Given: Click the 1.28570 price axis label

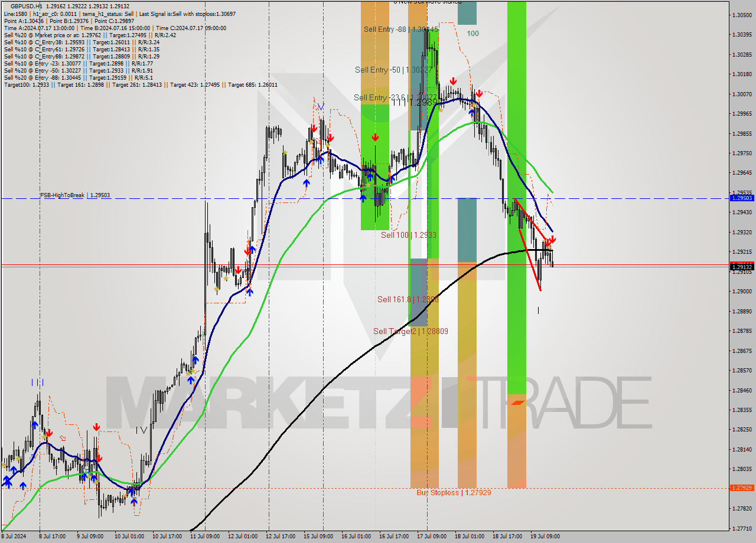Looking at the screenshot, I should (x=742, y=370).
